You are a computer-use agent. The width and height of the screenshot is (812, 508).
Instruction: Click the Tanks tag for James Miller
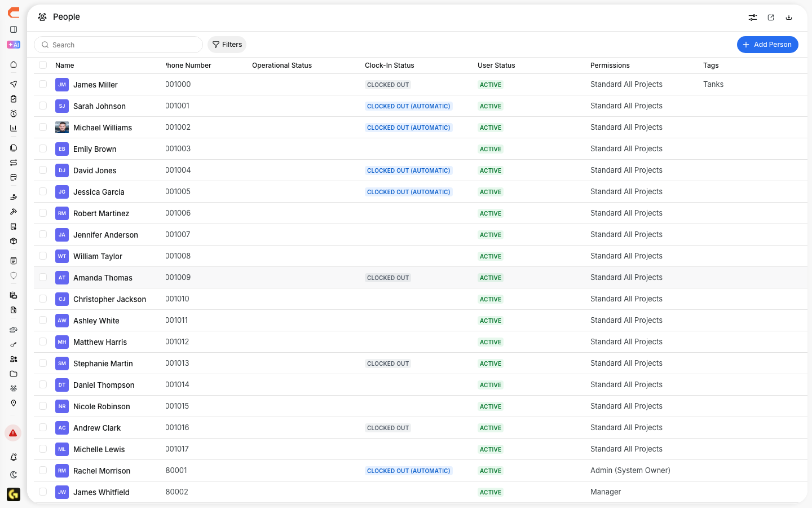713,85
